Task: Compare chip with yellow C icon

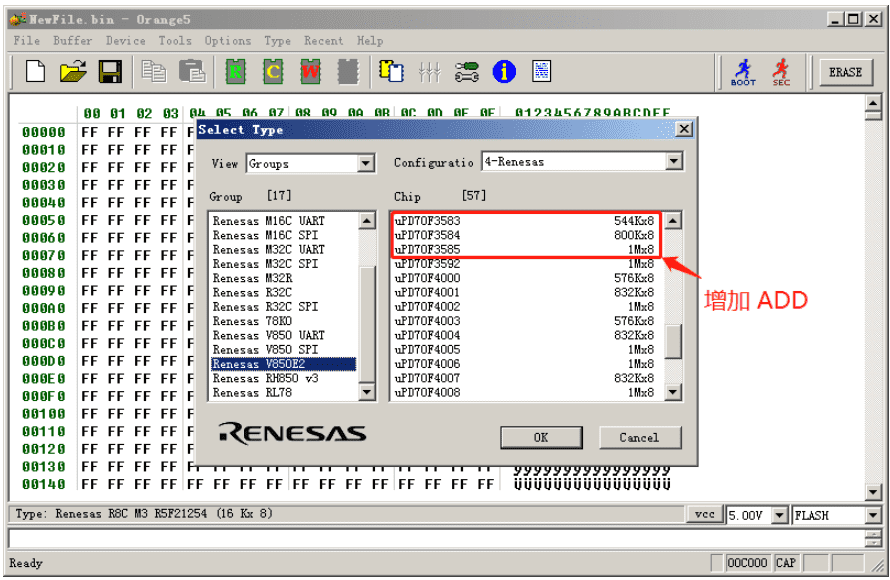Action: [273, 72]
